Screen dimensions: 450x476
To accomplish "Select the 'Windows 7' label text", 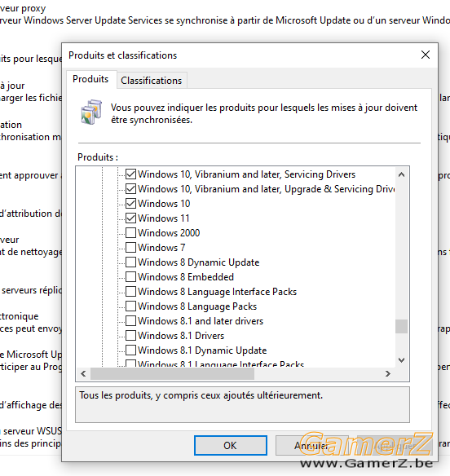I will 161,248.
